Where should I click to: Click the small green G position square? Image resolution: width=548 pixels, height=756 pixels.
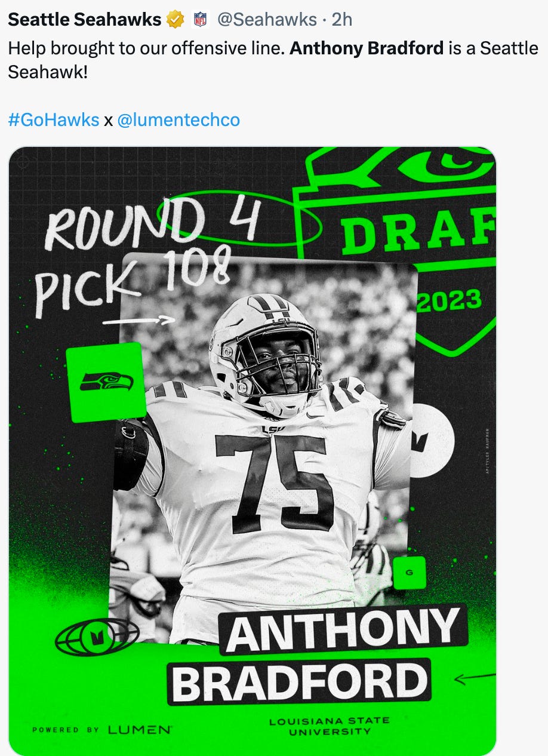(409, 573)
